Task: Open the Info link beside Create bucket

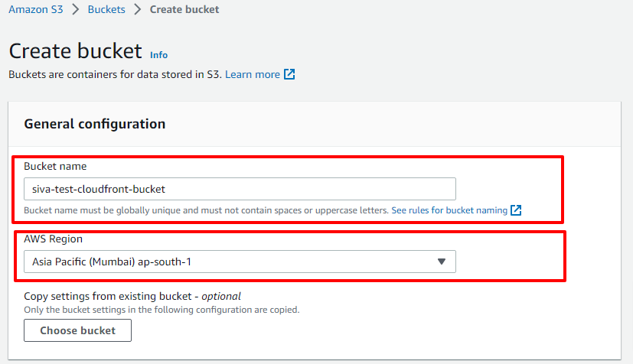Action: pyautogui.click(x=158, y=55)
